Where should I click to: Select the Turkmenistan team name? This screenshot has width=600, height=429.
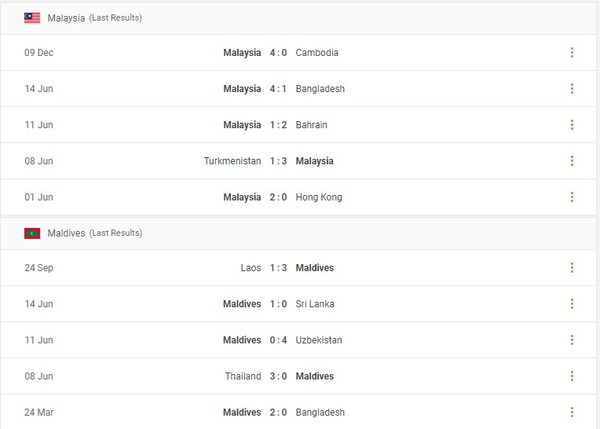click(x=233, y=161)
